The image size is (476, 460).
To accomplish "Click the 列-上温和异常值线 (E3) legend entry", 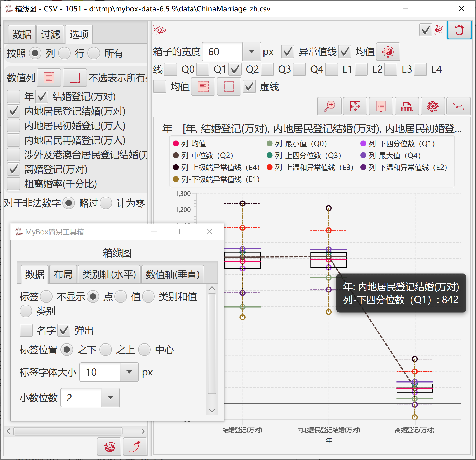I will pyautogui.click(x=310, y=167).
